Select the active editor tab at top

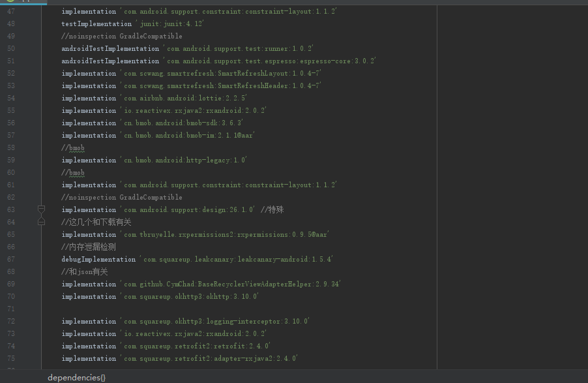pyautogui.click(x=23, y=2)
